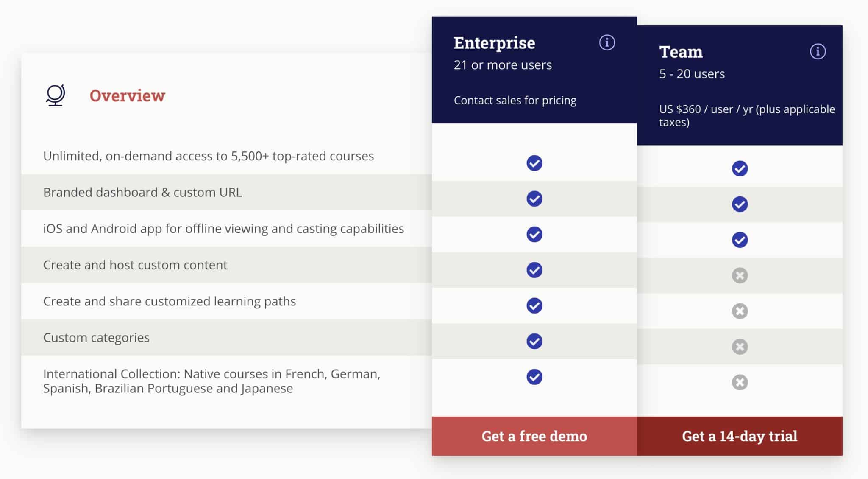
Task: Select the Team plan header
Action: [x=681, y=52]
